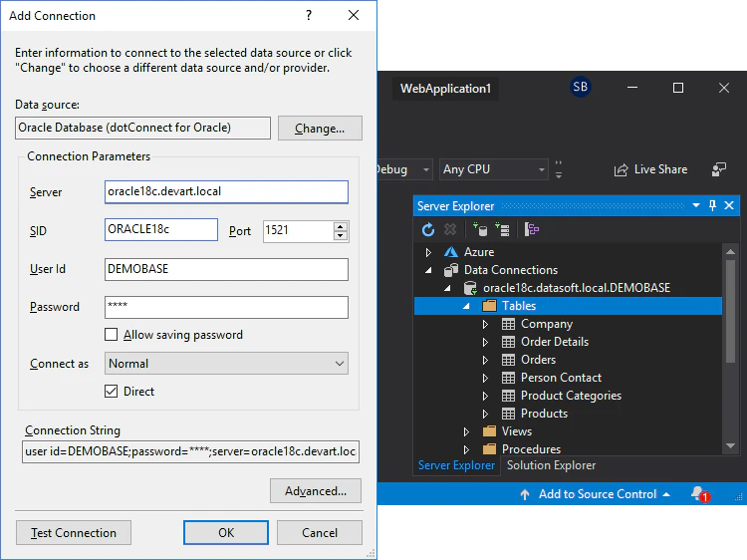This screenshot has width=747, height=560.
Task: Uncheck the Direct checkbox
Action: [111, 392]
